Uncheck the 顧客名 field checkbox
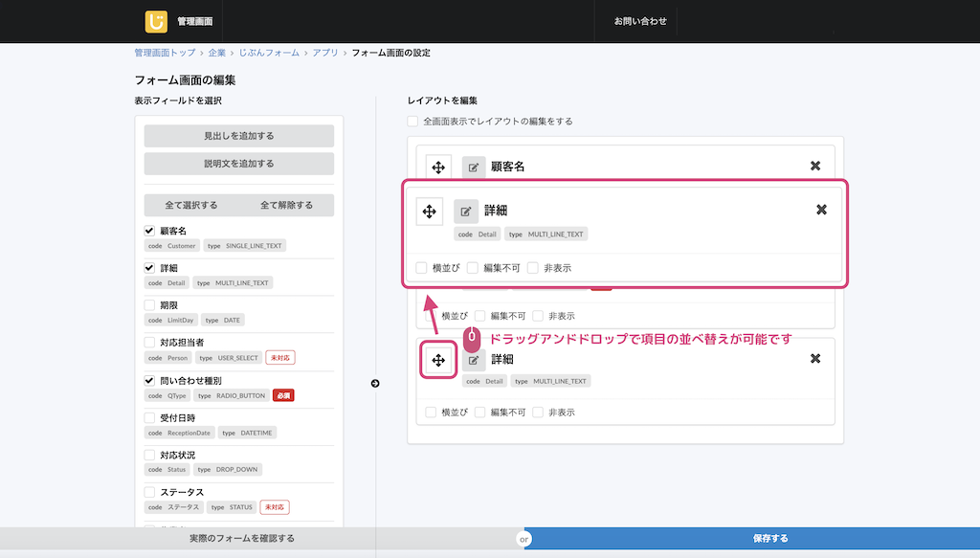Screen dimensions: 980x558 click(149, 231)
